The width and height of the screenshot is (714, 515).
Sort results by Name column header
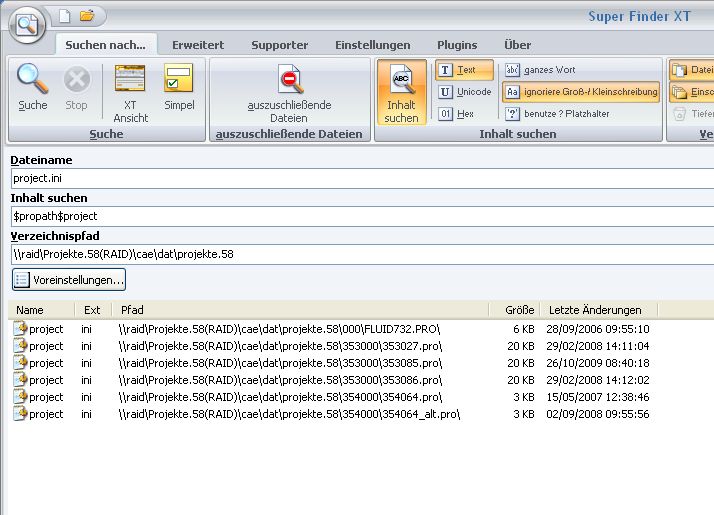point(41,310)
